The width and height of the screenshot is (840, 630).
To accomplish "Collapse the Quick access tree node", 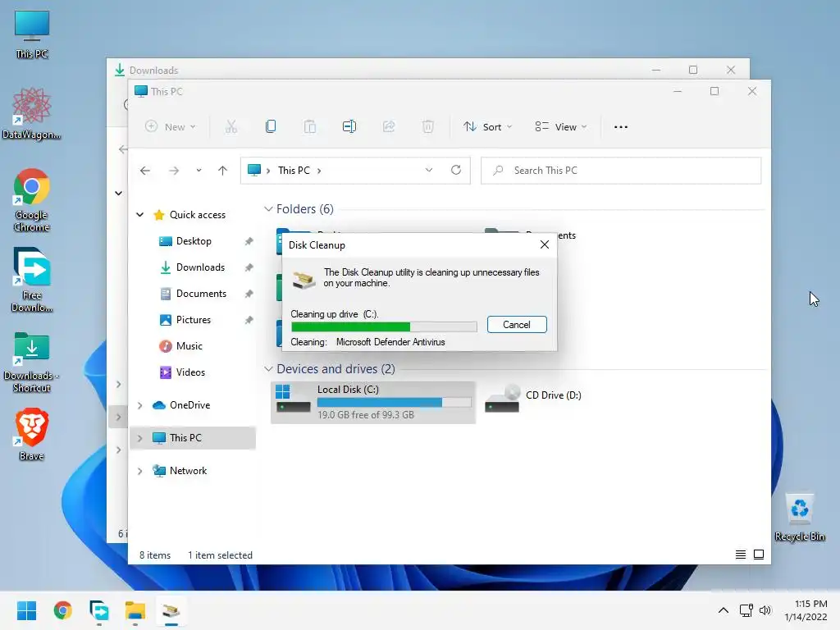I will [139, 215].
